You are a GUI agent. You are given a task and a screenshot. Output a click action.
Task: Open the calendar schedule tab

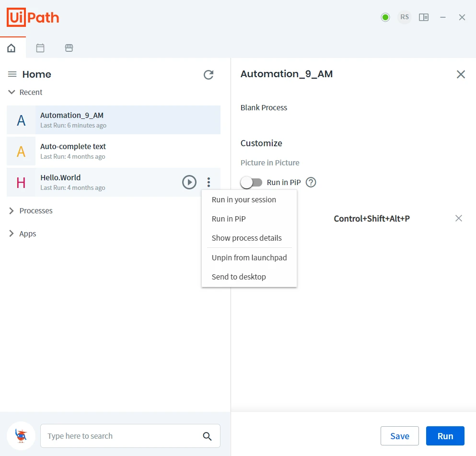[x=40, y=48]
